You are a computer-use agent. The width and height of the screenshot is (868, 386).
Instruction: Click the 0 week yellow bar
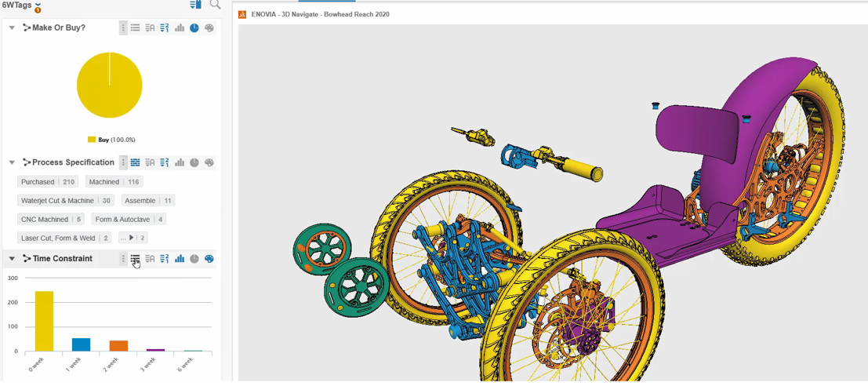tap(44, 322)
